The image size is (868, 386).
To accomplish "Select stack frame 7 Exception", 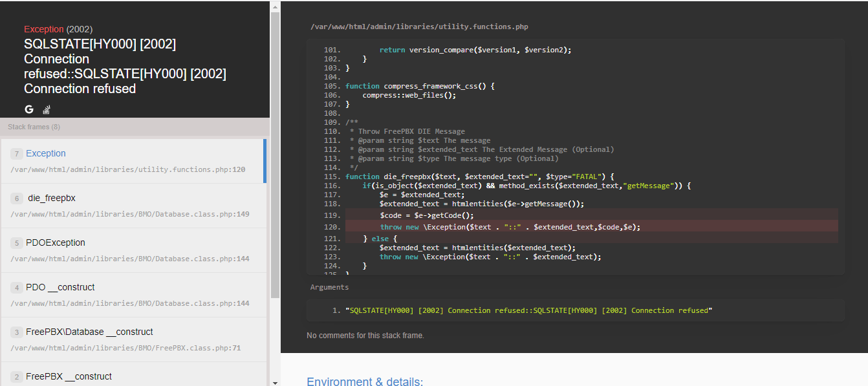I will (46, 154).
